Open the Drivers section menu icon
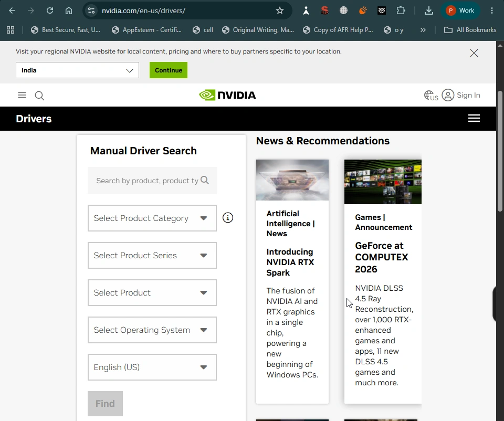This screenshot has height=421, width=504. click(474, 118)
